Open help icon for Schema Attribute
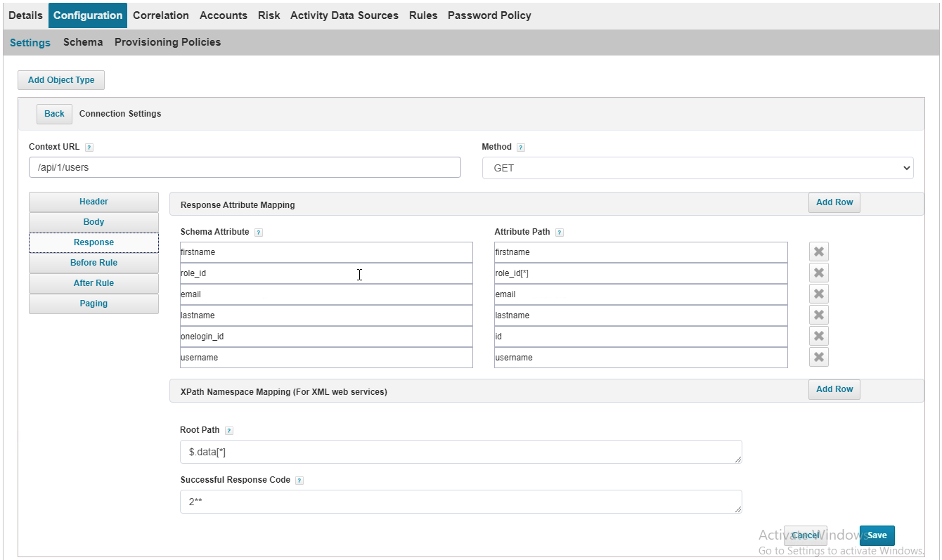Screen dimensions: 942x560 259,233
